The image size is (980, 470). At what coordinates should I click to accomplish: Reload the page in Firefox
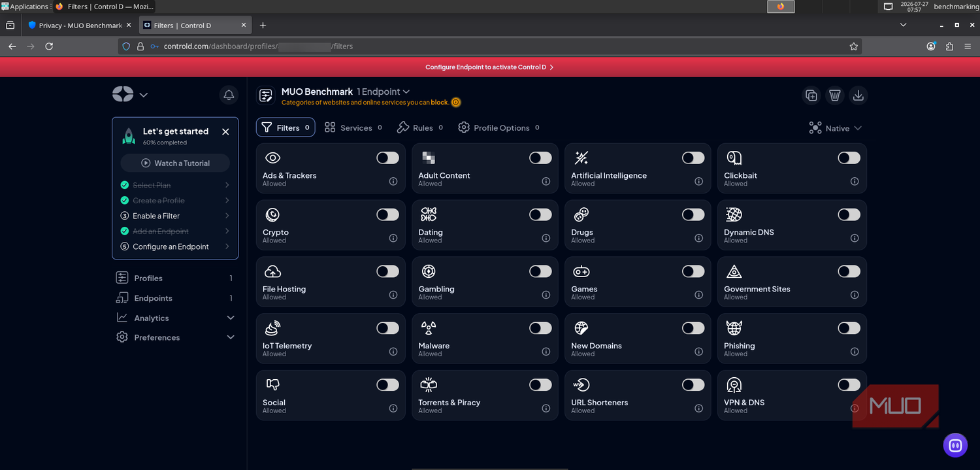point(49,46)
